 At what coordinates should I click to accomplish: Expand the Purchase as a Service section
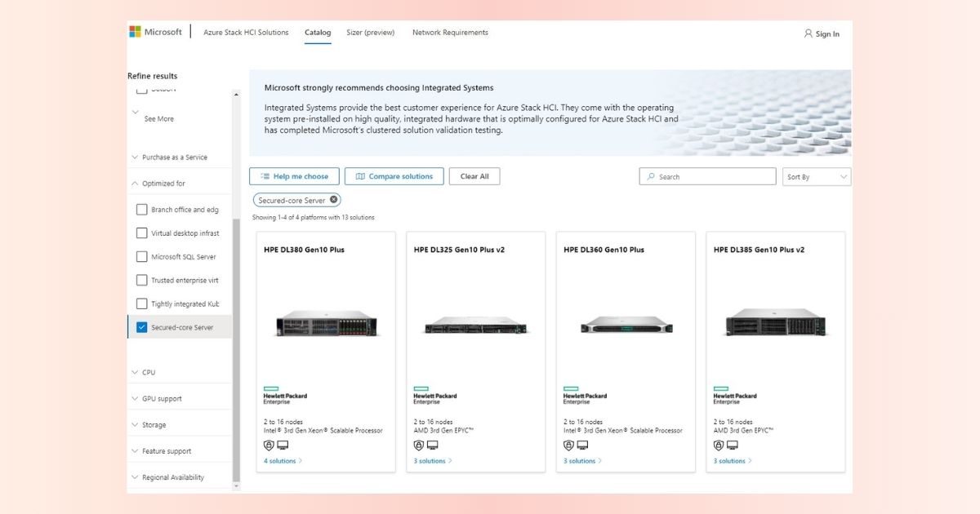pyautogui.click(x=180, y=157)
